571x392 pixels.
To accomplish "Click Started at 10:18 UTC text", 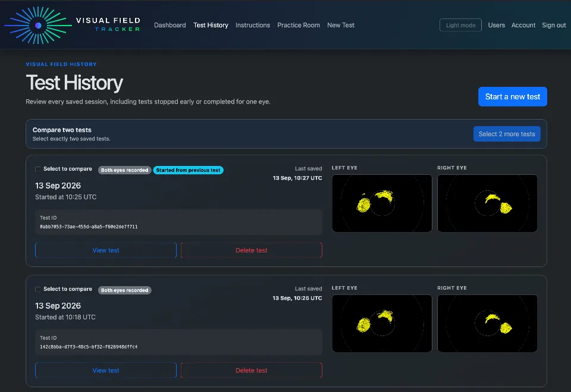I will coord(65,317).
